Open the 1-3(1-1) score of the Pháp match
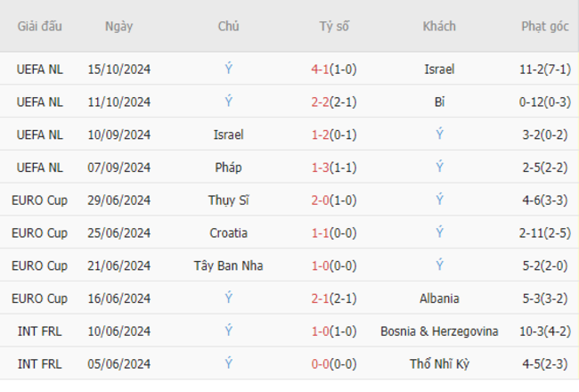This screenshot has width=579, height=392. pos(334,167)
